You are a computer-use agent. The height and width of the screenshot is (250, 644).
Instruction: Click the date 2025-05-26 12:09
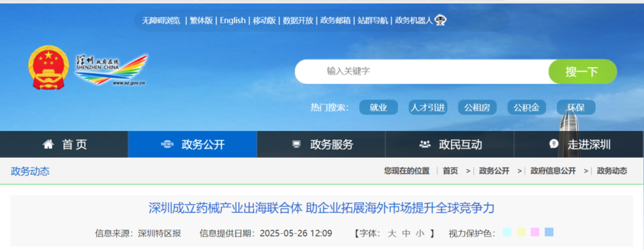(296, 233)
